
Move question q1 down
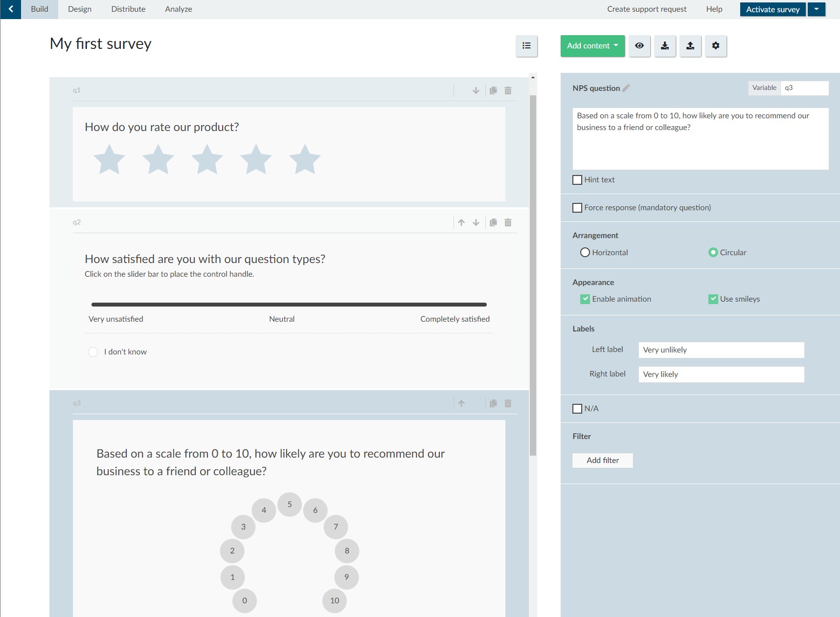476,90
